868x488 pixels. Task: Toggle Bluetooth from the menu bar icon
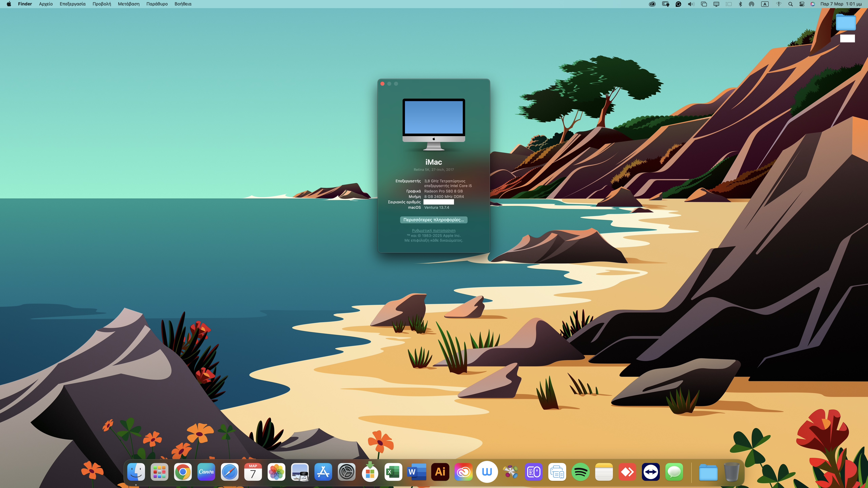click(x=740, y=4)
